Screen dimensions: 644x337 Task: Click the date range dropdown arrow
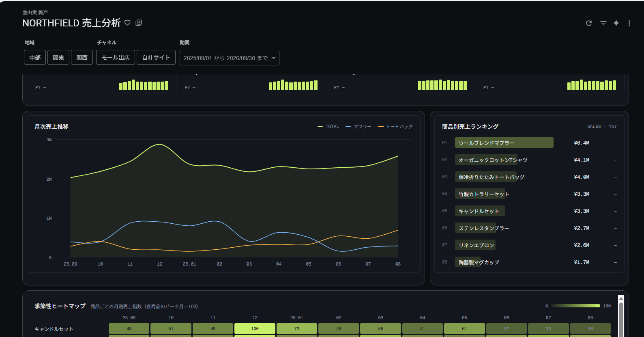point(274,58)
